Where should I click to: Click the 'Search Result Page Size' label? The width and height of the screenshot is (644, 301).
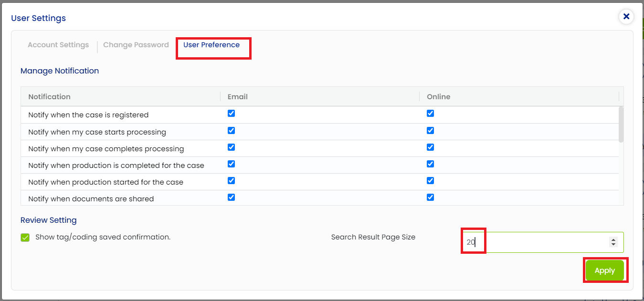tap(373, 237)
